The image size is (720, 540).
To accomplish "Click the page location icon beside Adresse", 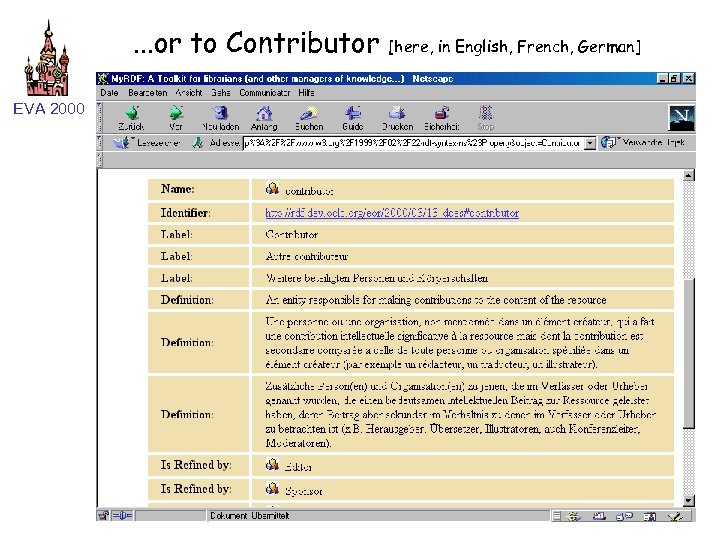I will [x=197, y=143].
